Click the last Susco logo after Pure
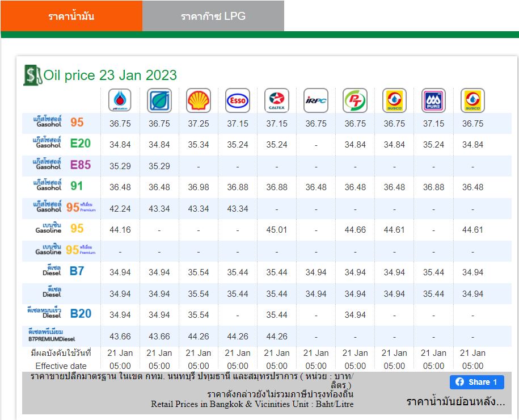The height and width of the screenshot is (420, 519). tap(472, 100)
